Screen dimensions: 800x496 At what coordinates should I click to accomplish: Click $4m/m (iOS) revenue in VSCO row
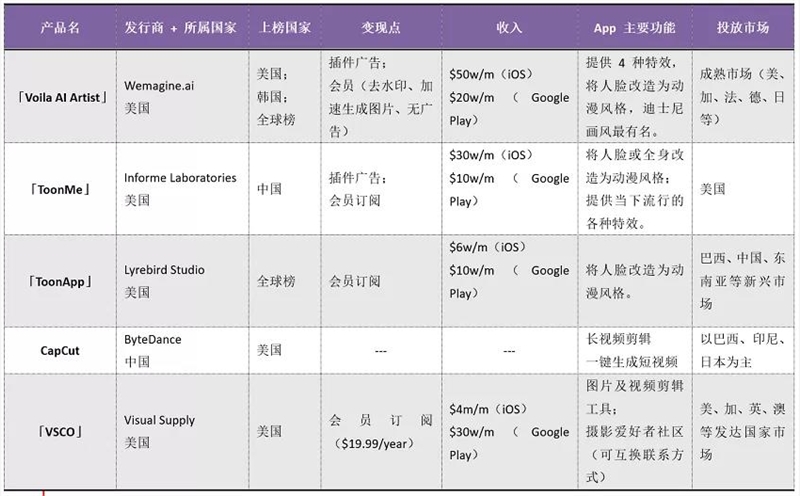point(488,409)
